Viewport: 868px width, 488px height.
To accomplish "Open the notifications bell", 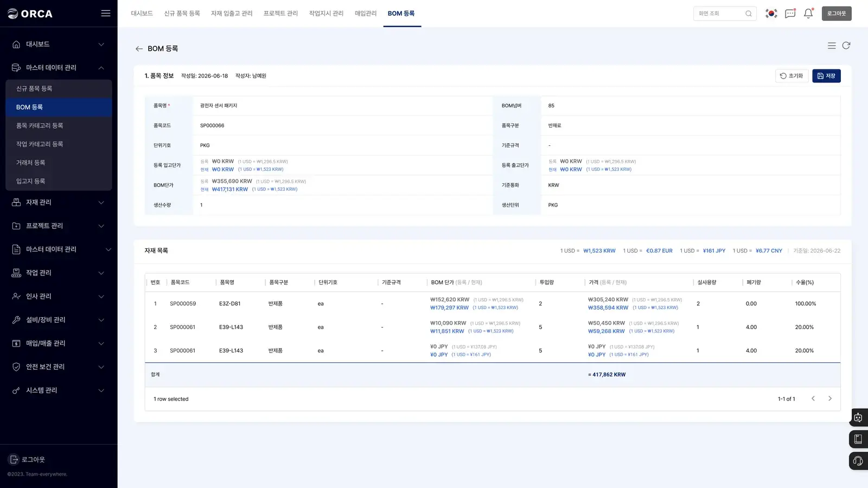I will click(x=808, y=14).
